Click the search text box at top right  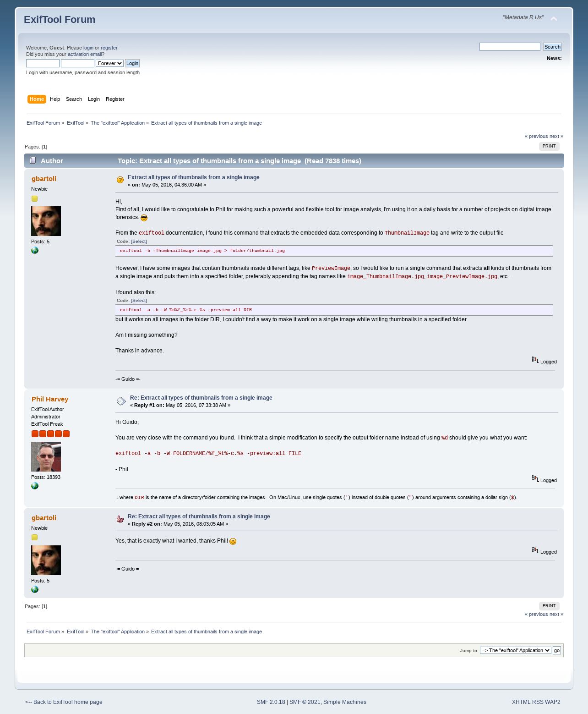510,47
